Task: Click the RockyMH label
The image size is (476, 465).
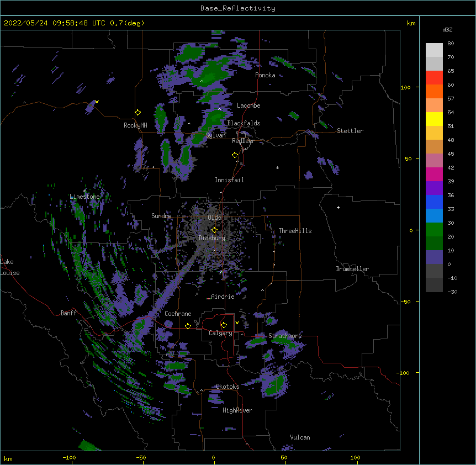Action: 135,125
